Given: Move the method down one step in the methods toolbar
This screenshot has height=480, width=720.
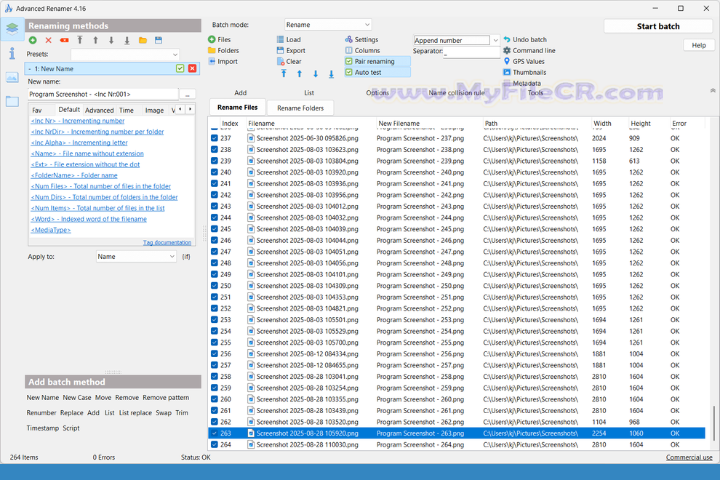Looking at the screenshot, I should point(111,40).
